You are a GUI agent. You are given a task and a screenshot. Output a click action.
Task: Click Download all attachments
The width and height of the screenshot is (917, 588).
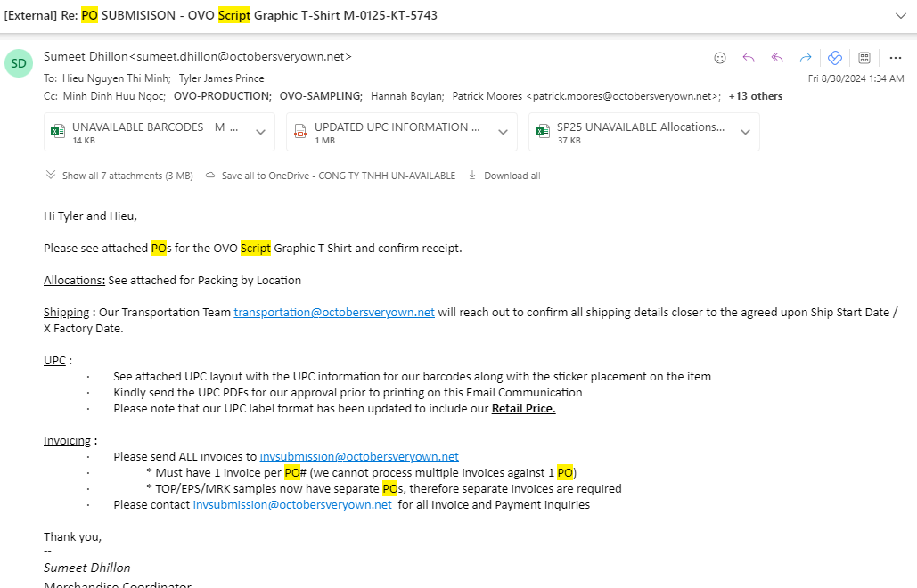(504, 176)
